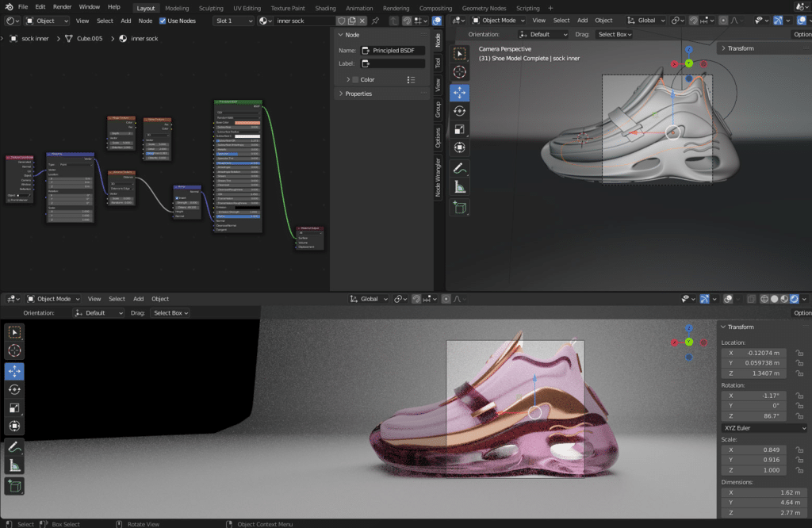Image resolution: width=812 pixels, height=528 pixels.
Task: Select the Scale tool
Action: pyautogui.click(x=460, y=128)
